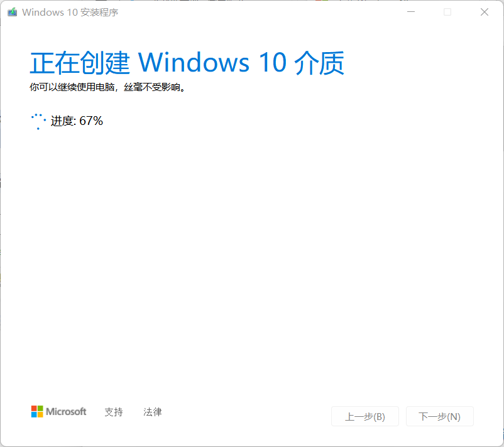Image resolution: width=504 pixels, height=447 pixels.
Task: Click the Windows 10 setup icon in title bar
Action: click(x=12, y=12)
